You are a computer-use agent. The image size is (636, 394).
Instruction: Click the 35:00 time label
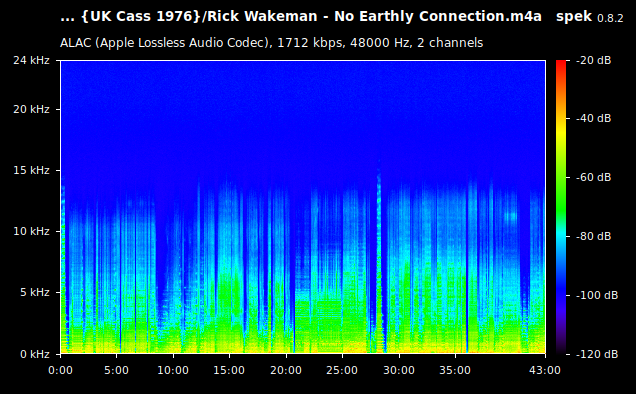click(455, 370)
